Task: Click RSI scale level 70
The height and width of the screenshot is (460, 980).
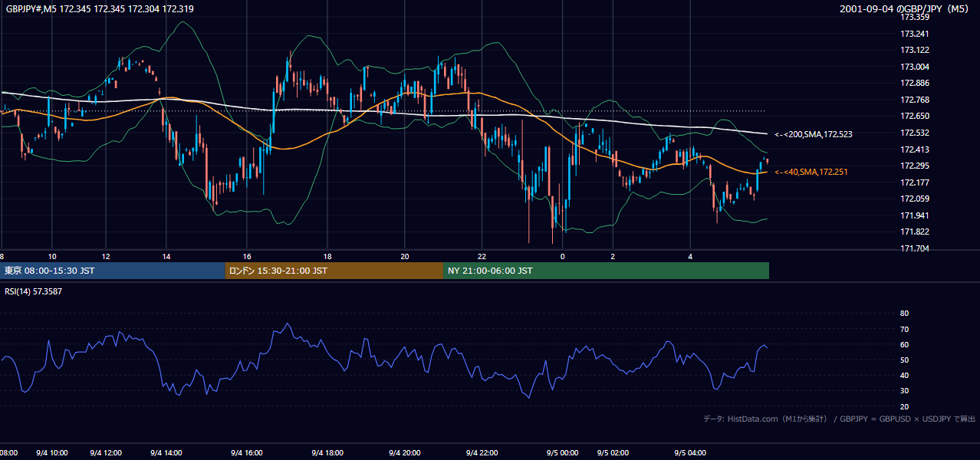Action: tap(904, 329)
